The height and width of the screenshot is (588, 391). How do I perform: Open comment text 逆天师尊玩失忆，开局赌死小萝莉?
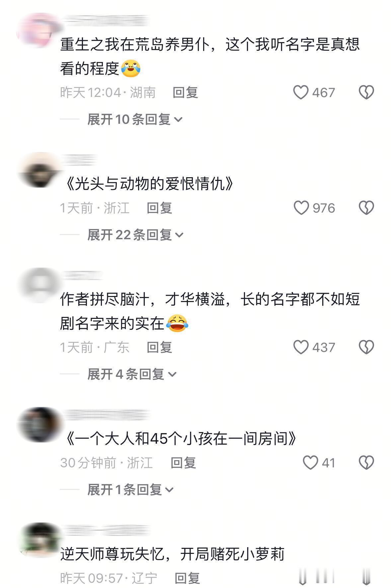pyautogui.click(x=172, y=554)
